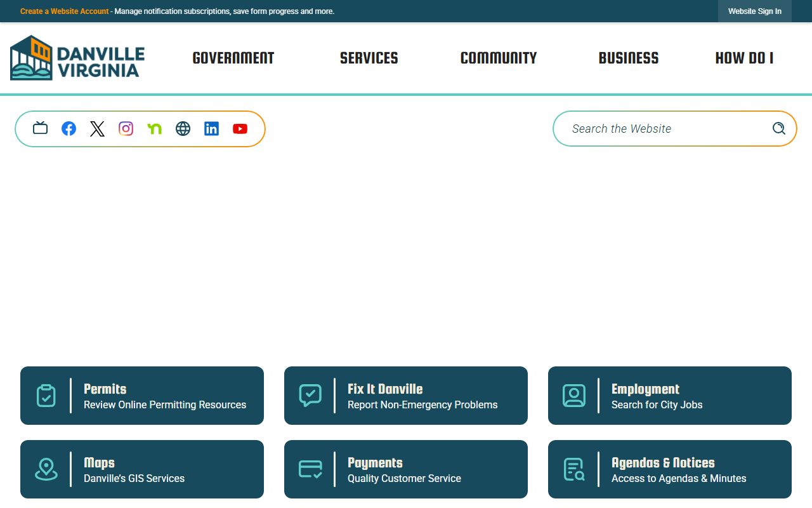Open the Fix It Danville tile

coord(406,396)
